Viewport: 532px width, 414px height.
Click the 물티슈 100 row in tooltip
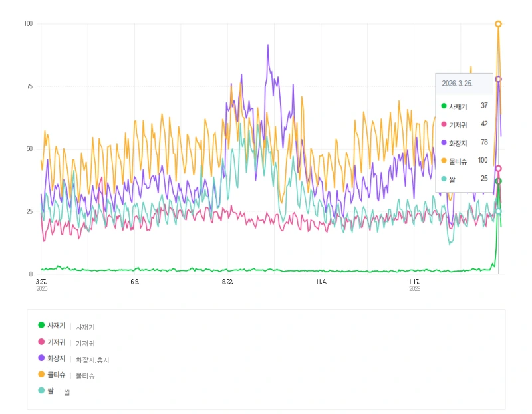464,161
